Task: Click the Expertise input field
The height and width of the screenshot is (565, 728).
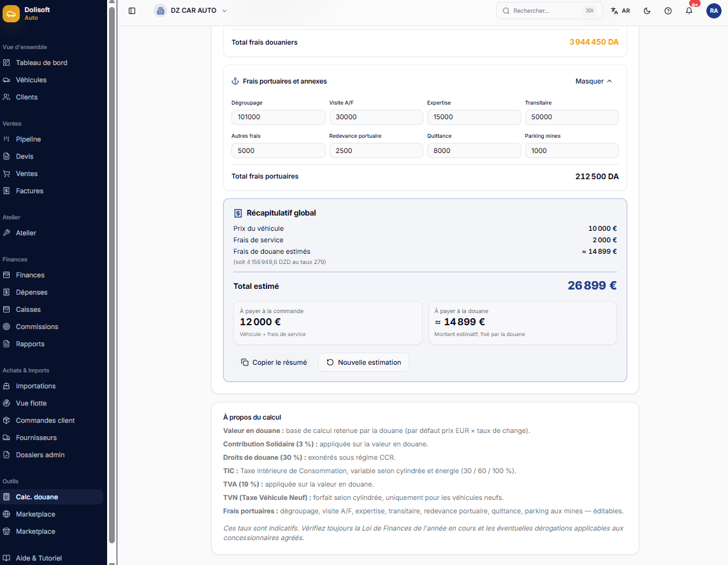Action: coord(474,117)
